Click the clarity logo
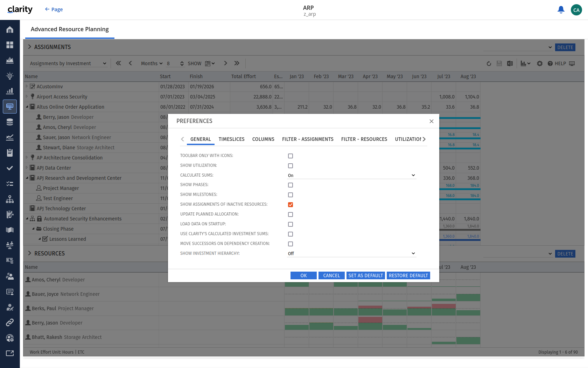The width and height of the screenshot is (588, 368). [x=20, y=9]
